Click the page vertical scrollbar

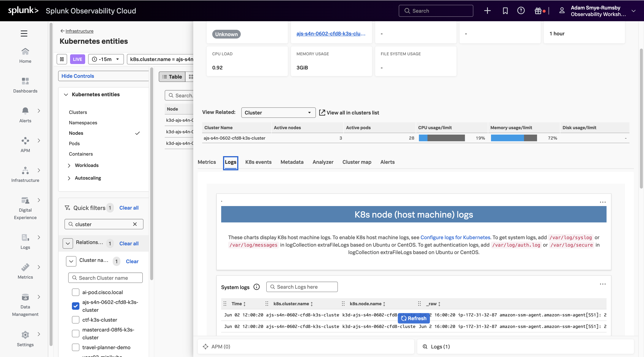[x=641, y=119]
